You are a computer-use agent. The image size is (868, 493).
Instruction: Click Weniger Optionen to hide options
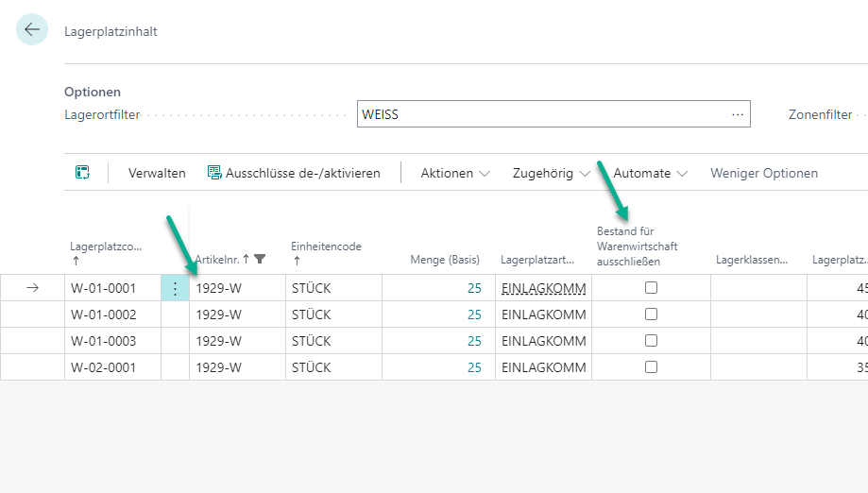tap(764, 173)
